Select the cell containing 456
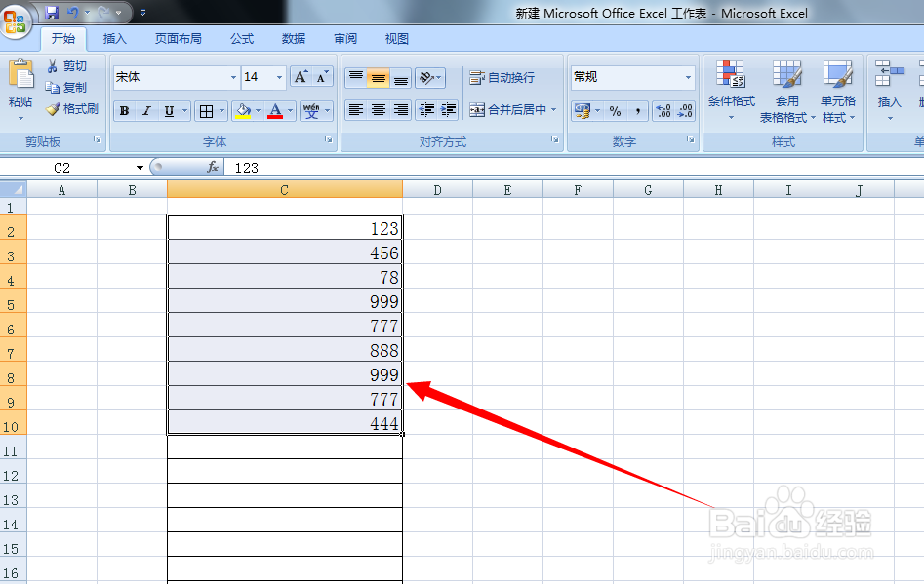The height and width of the screenshot is (584, 924). 285,252
